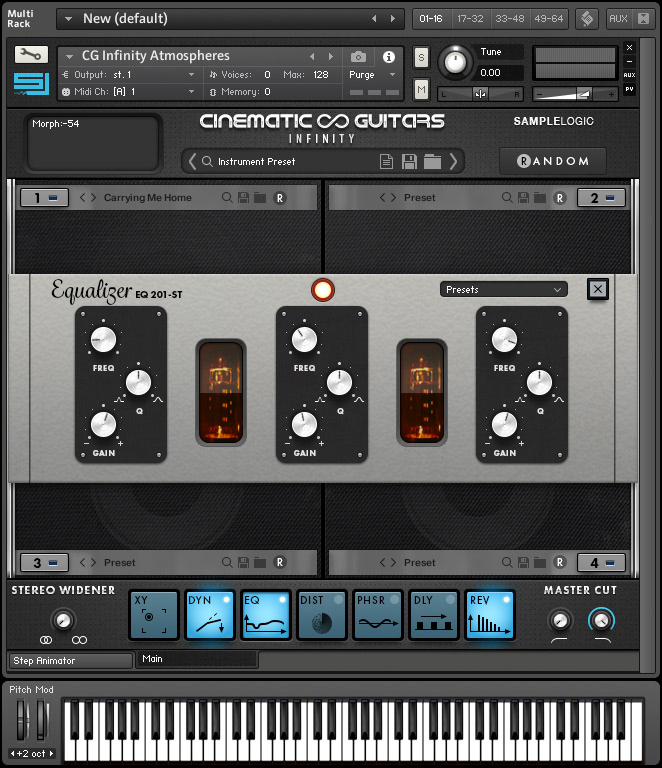Enable the DLY delay effect
The image size is (662, 768).
coord(433,615)
